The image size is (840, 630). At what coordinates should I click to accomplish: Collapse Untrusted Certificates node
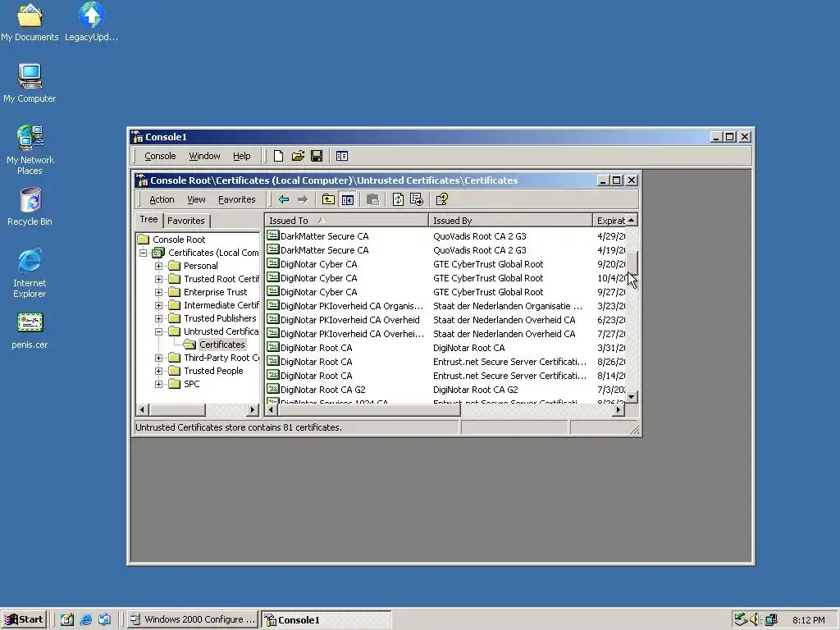[158, 331]
